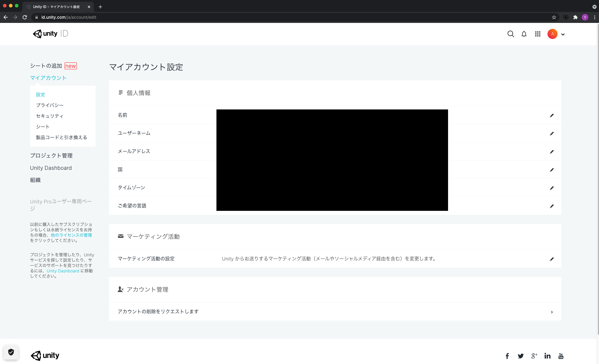
Task: Open the privacy shield badge
Action: 11,352
